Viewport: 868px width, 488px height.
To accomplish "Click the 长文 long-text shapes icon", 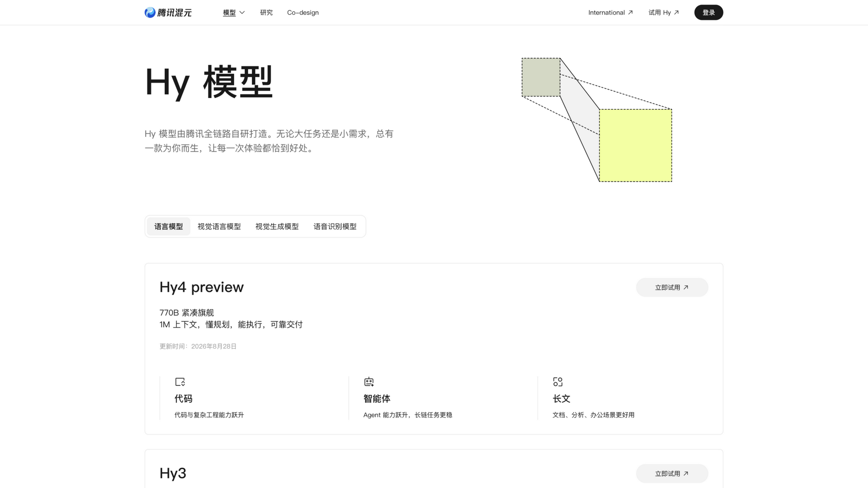I will point(558,382).
